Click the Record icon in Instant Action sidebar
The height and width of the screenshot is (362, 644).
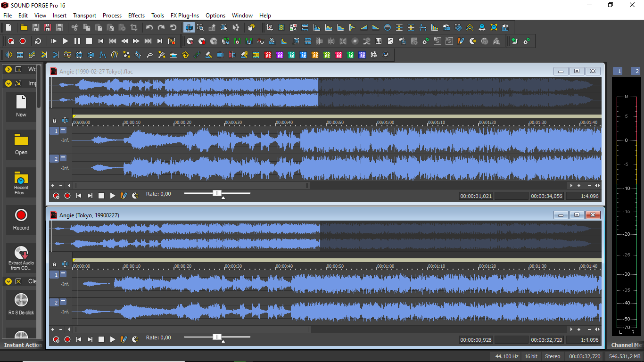[x=21, y=215]
